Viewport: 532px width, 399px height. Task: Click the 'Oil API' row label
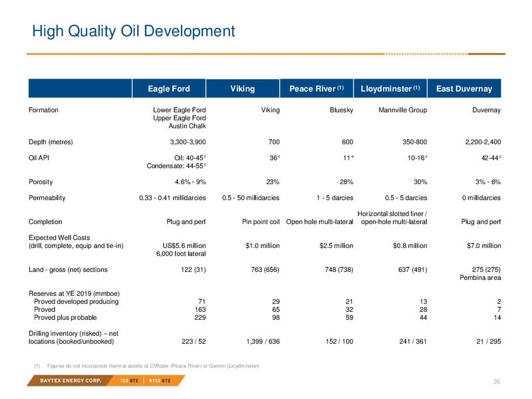39,158
